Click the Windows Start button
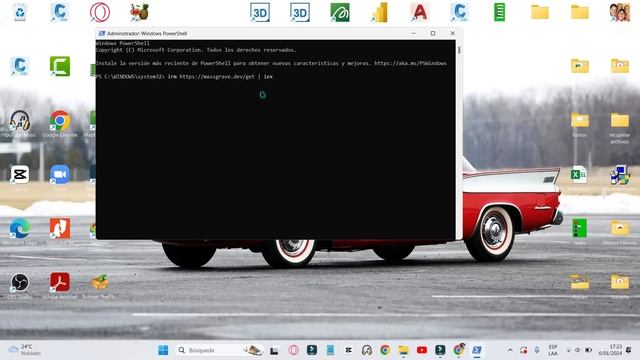The height and width of the screenshot is (360, 640). (163, 350)
